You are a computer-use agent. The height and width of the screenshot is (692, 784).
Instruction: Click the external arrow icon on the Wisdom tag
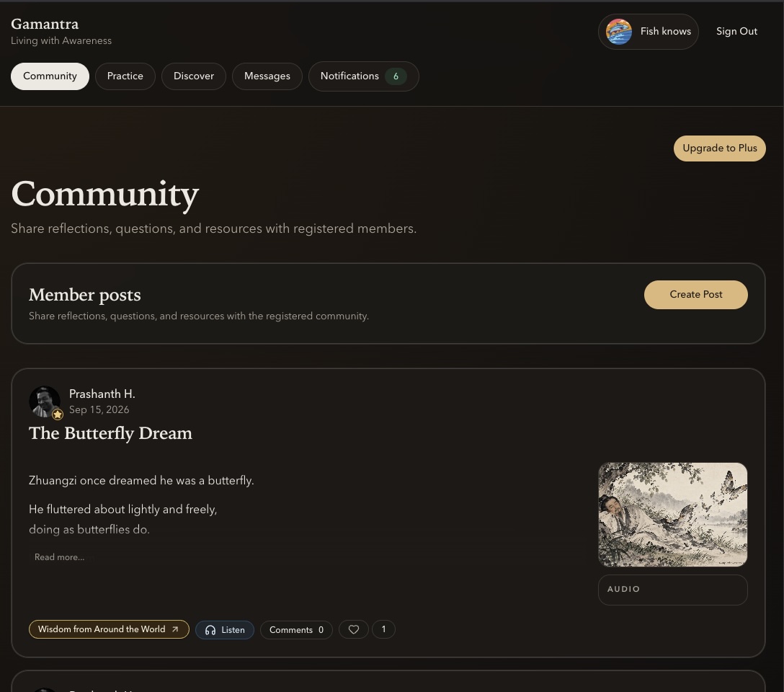pos(175,629)
